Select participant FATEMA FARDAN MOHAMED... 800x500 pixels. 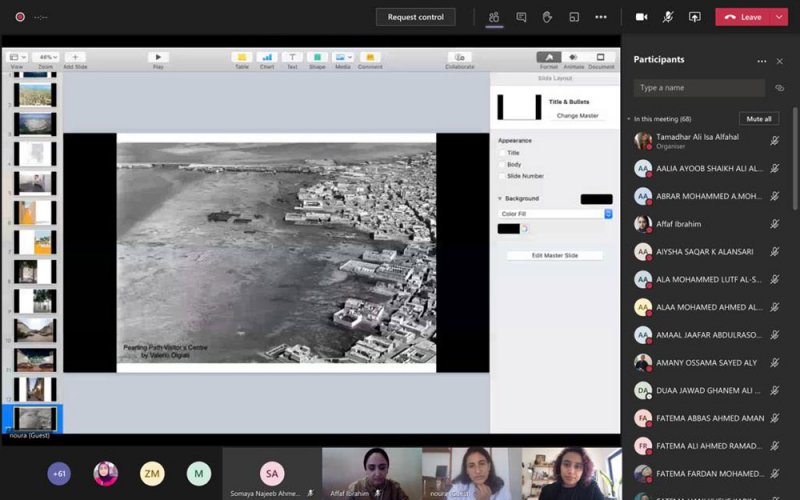pyautogui.click(x=707, y=473)
